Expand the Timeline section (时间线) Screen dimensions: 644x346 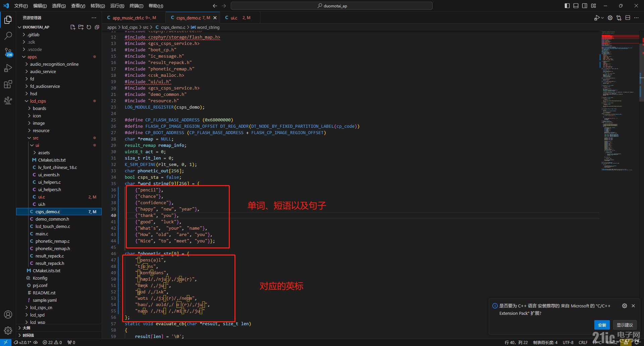click(59, 335)
